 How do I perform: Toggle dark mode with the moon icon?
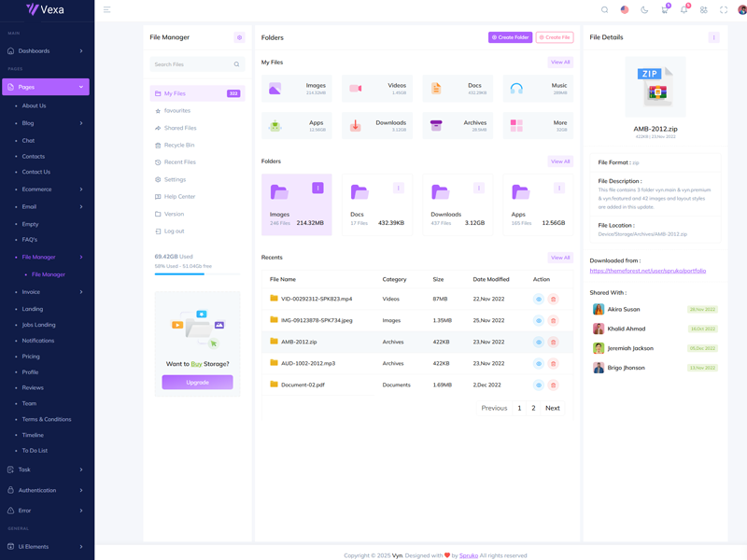tap(644, 10)
